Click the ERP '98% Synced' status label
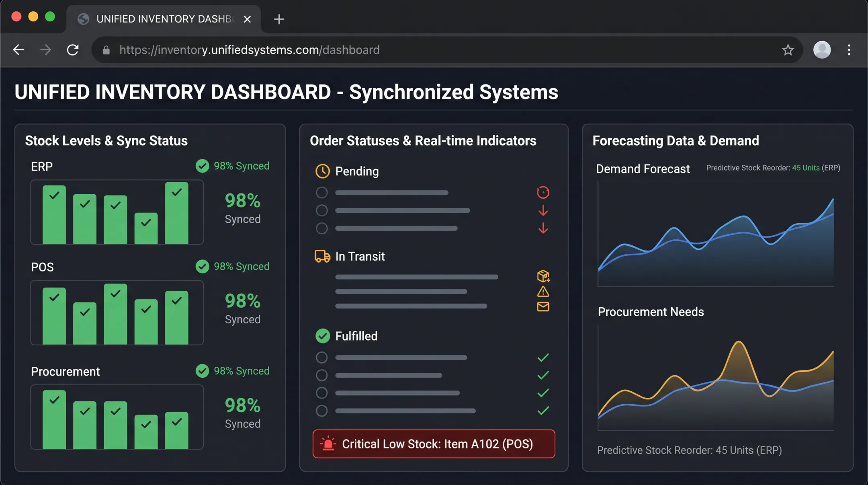Viewport: 868px width, 485px height. [242, 166]
